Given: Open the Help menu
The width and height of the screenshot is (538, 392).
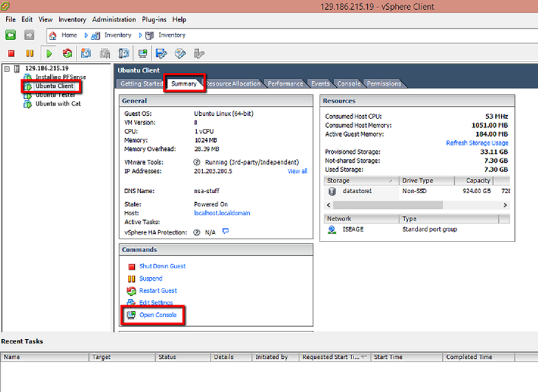Looking at the screenshot, I should coord(179,20).
